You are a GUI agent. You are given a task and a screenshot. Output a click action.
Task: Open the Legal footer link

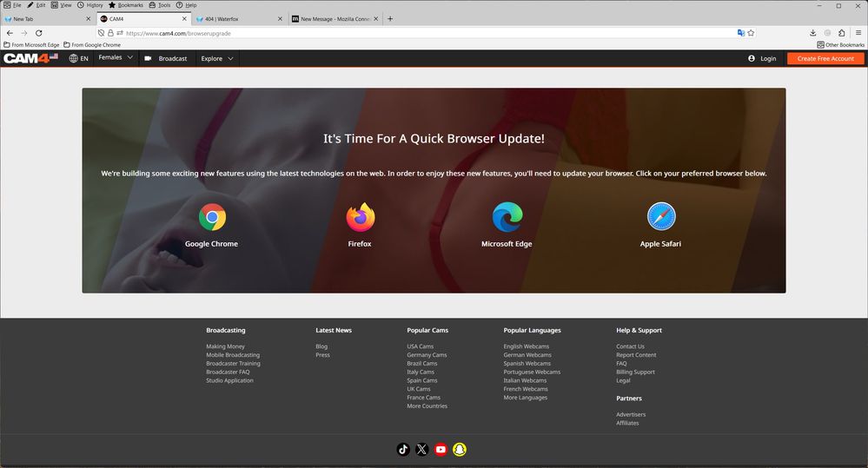pos(623,380)
